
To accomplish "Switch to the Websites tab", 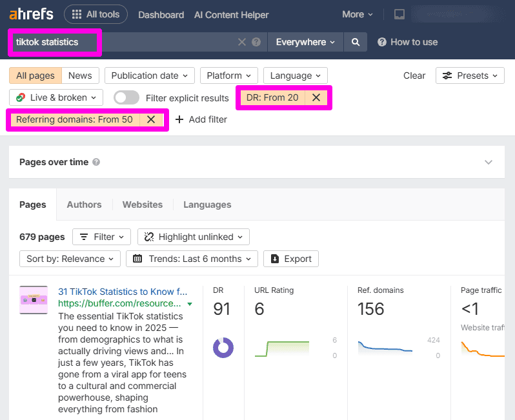I will click(143, 205).
